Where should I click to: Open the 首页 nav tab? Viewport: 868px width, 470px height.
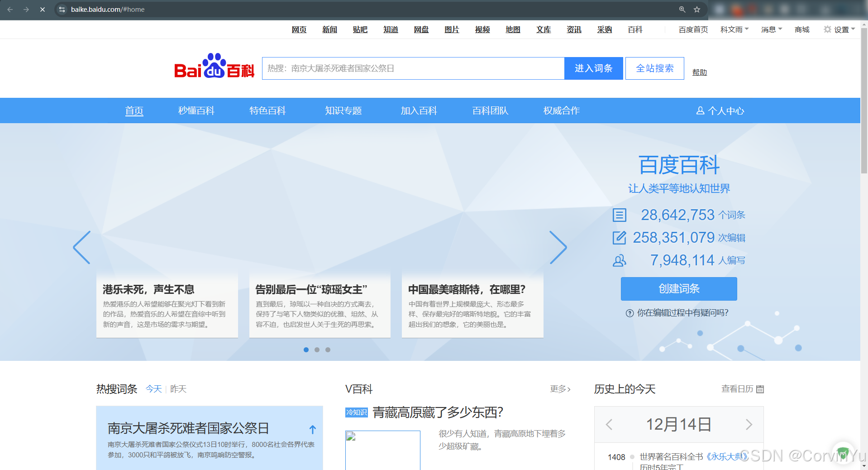pos(134,110)
